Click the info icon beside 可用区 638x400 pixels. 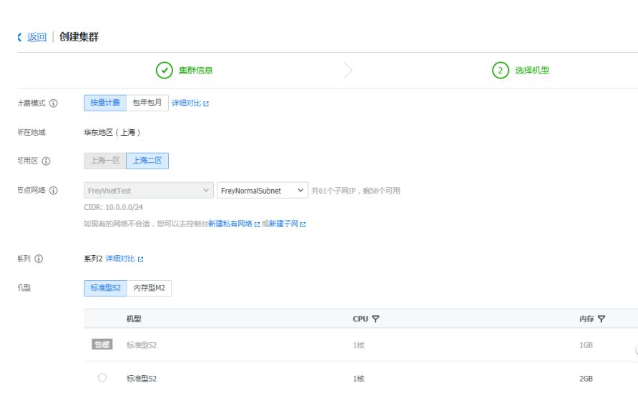pyautogui.click(x=46, y=161)
